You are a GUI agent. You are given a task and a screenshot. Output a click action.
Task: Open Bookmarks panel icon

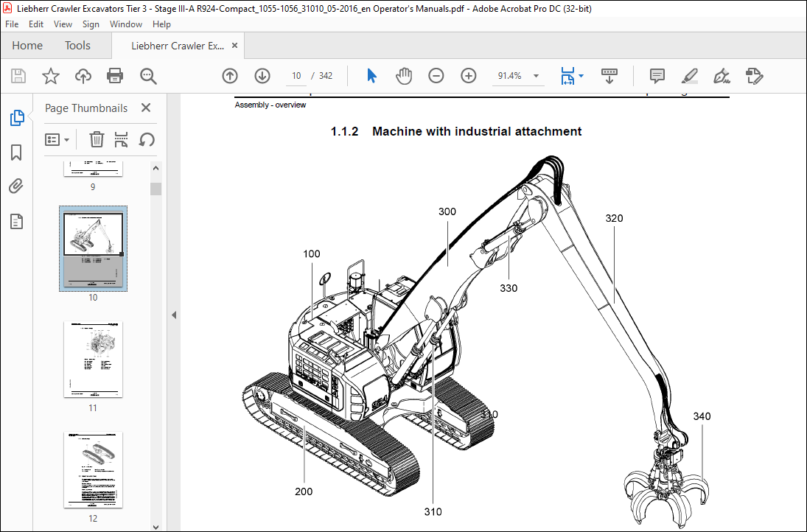click(16, 153)
